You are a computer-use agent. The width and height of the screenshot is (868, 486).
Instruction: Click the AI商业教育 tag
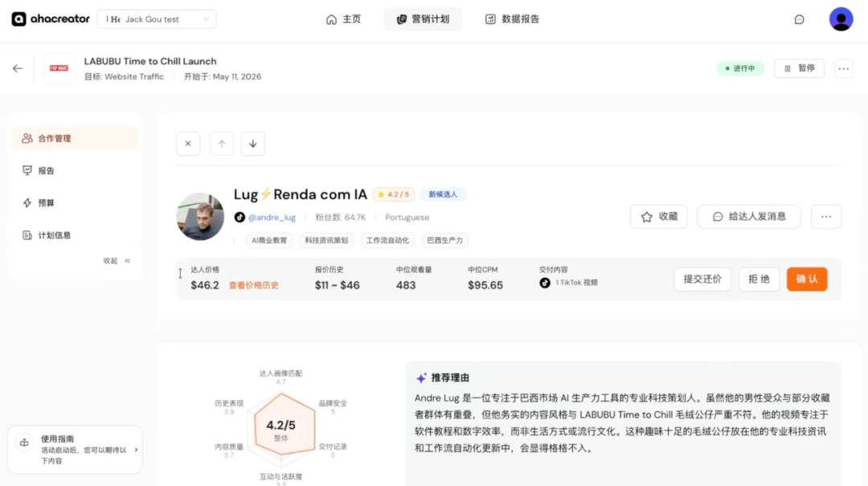coord(269,240)
